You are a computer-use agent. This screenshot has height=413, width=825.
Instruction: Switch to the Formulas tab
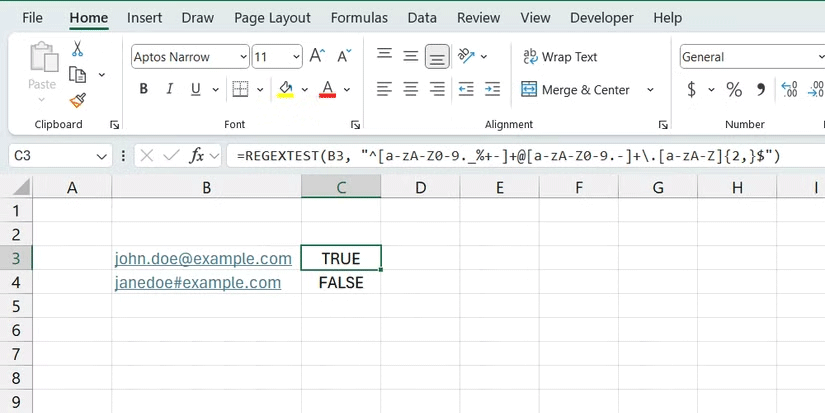pos(359,18)
